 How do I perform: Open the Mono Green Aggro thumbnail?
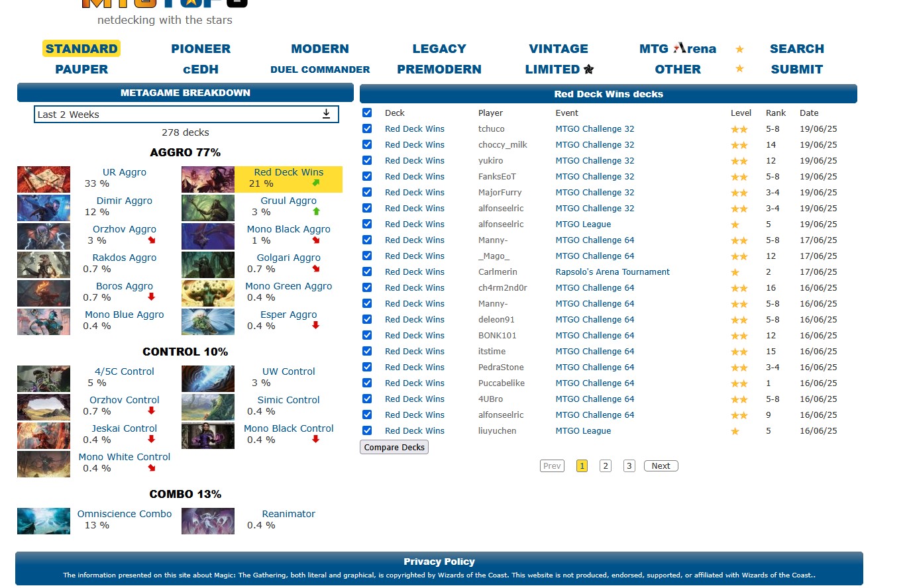208,293
